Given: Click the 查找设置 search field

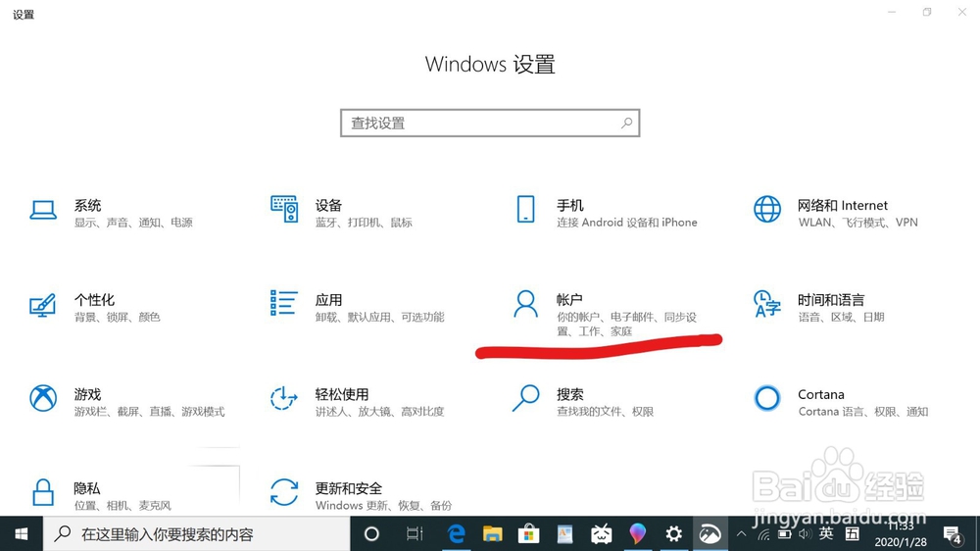Looking at the screenshot, I should tap(490, 124).
